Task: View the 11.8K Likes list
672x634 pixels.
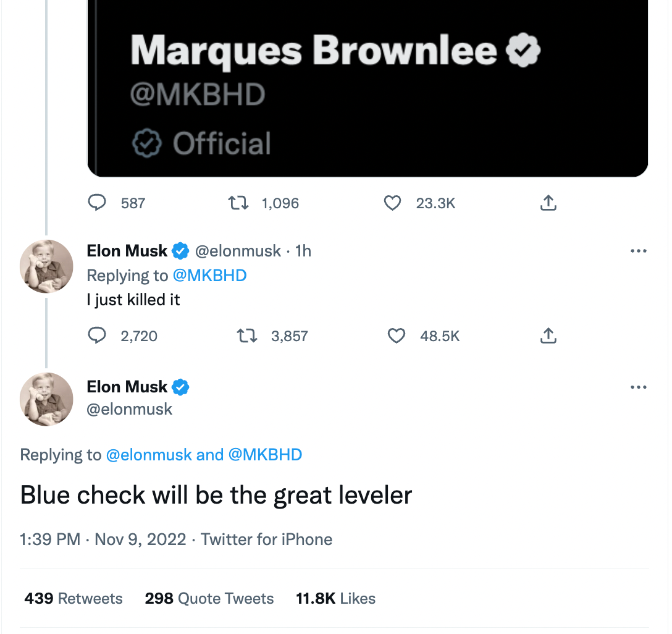Action: (x=335, y=598)
